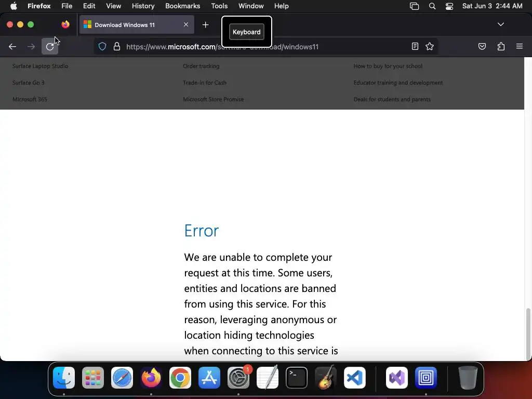Open Spotlight search
532x399 pixels.
pyautogui.click(x=432, y=6)
